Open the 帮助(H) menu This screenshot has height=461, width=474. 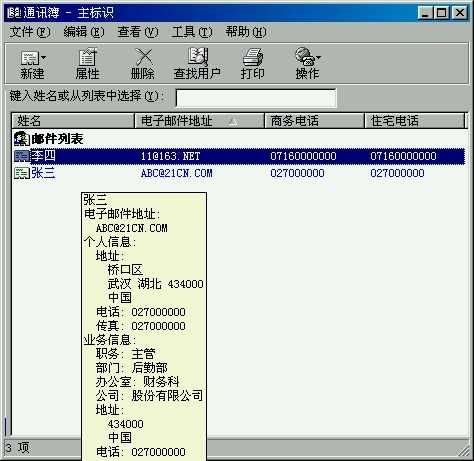tap(246, 32)
